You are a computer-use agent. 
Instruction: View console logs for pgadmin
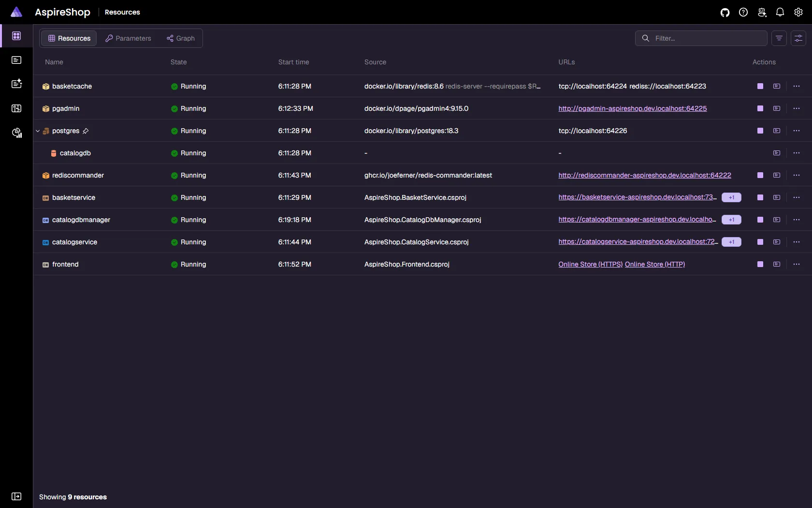coord(777,108)
